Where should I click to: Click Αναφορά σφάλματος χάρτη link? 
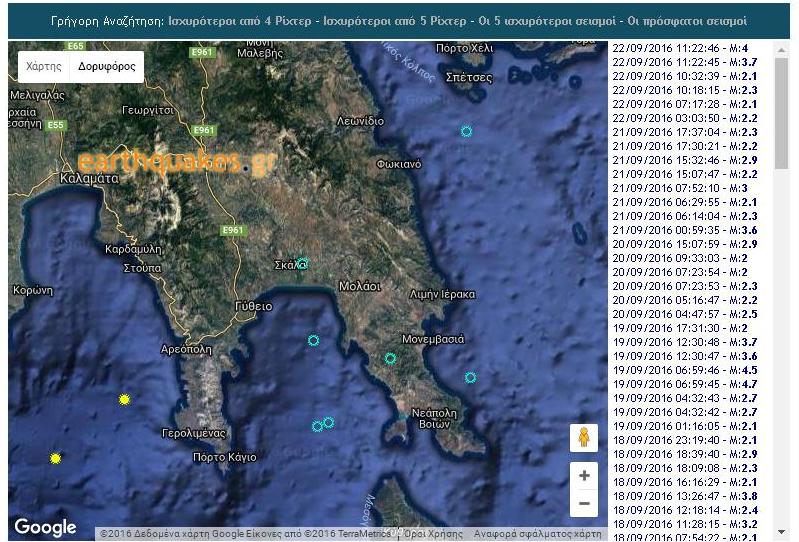coord(538,534)
